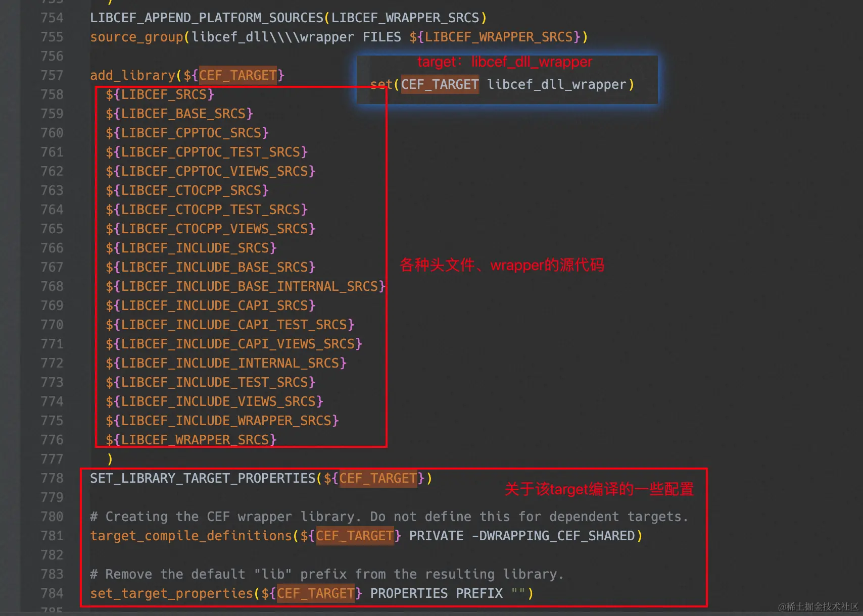Viewport: 863px width, 616px height.
Task: Click line number 778 in the gutter
Action: pyautogui.click(x=52, y=478)
